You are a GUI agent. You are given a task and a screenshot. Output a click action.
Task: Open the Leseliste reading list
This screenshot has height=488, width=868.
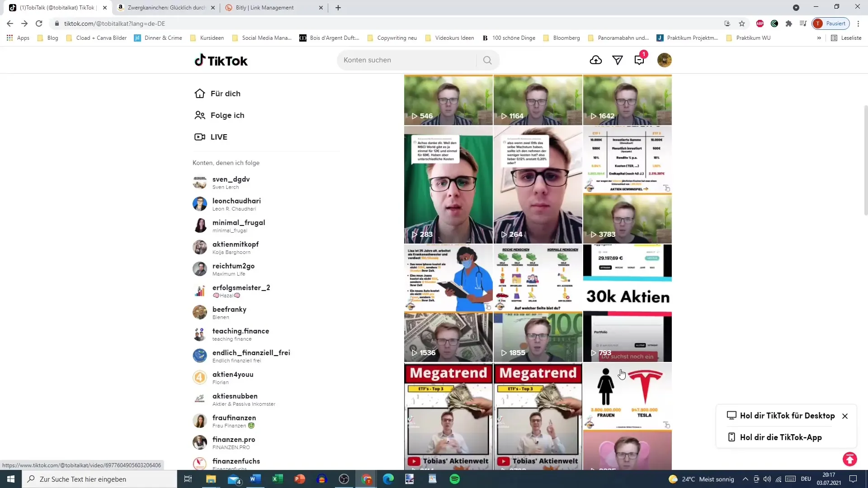846,38
